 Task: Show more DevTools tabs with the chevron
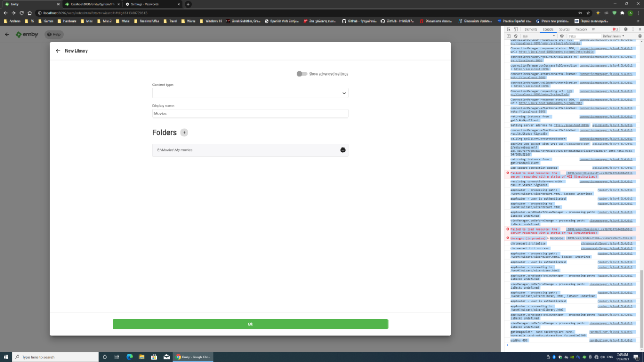click(x=594, y=29)
